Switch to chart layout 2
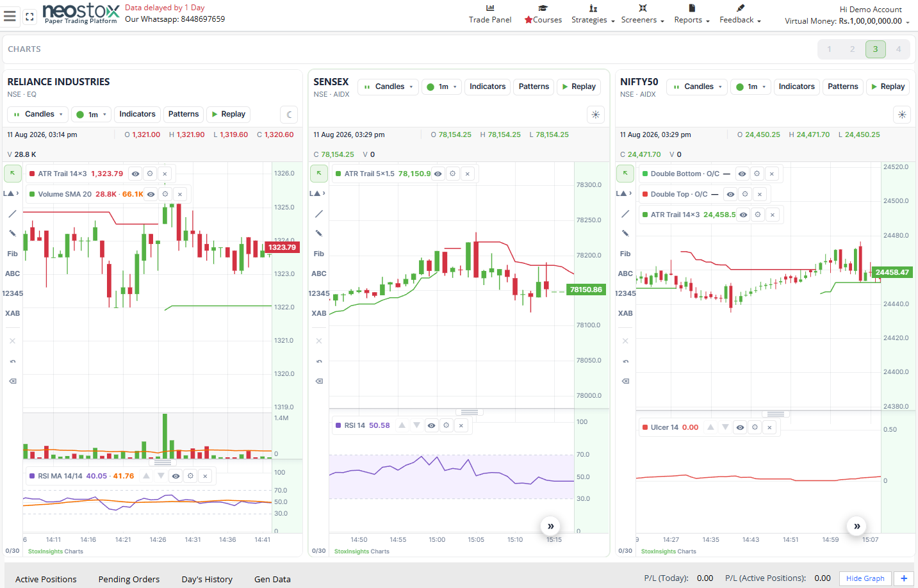This screenshot has width=918, height=588. tap(853, 49)
